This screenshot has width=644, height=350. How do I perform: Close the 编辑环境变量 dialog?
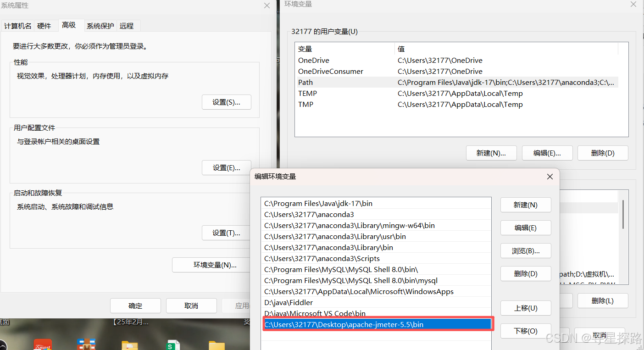550,177
